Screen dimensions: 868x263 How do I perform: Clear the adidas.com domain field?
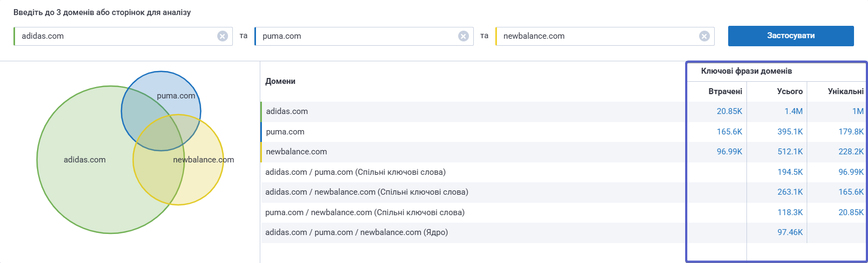pos(223,36)
